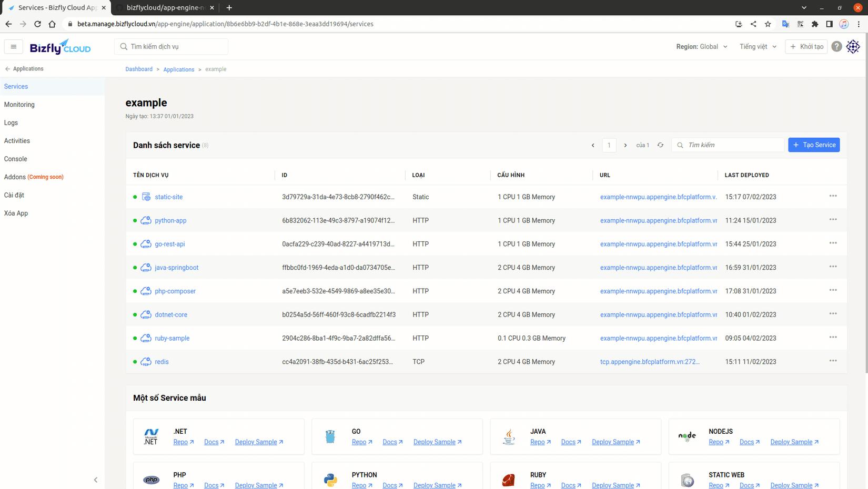868x489 pixels.
Task: Open the Region Global dropdown
Action: coord(702,46)
